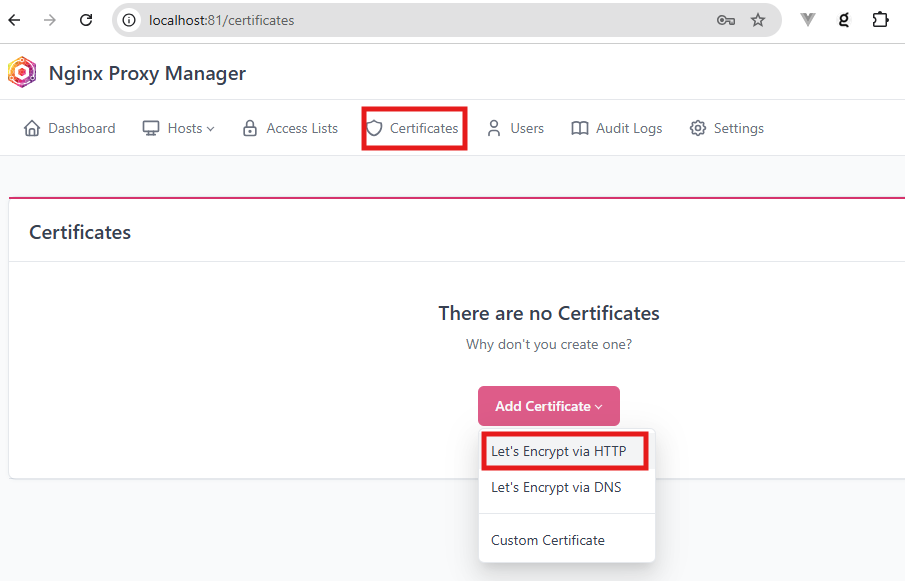
Task: Click the Nginx Proxy Manager logo
Action: click(22, 72)
